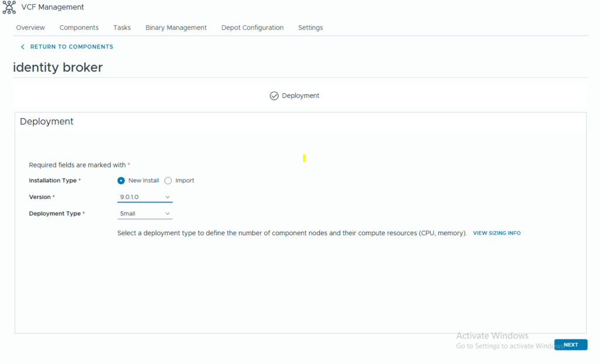This screenshot has height=364, width=600.
Task: Open the Version dropdown showing 9.0.1.0
Action: pyautogui.click(x=145, y=197)
